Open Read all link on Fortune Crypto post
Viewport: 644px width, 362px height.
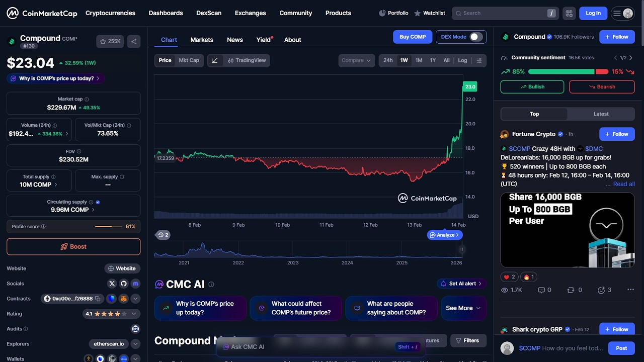coord(624,184)
